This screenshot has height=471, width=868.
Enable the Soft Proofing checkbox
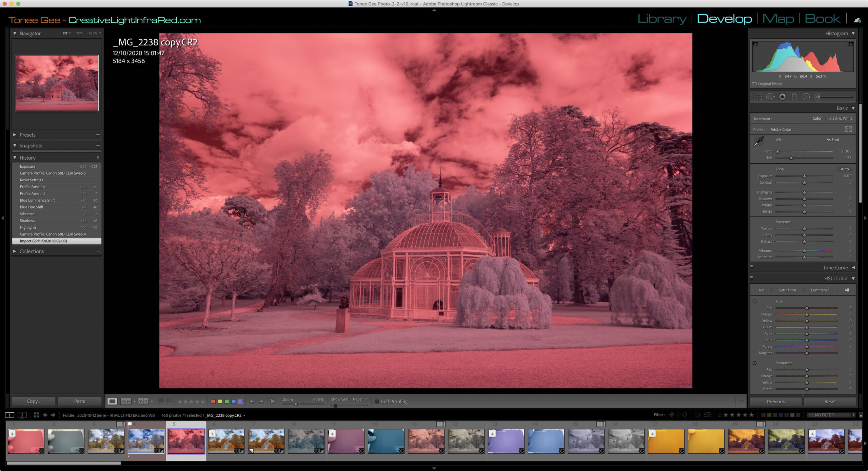(376, 402)
